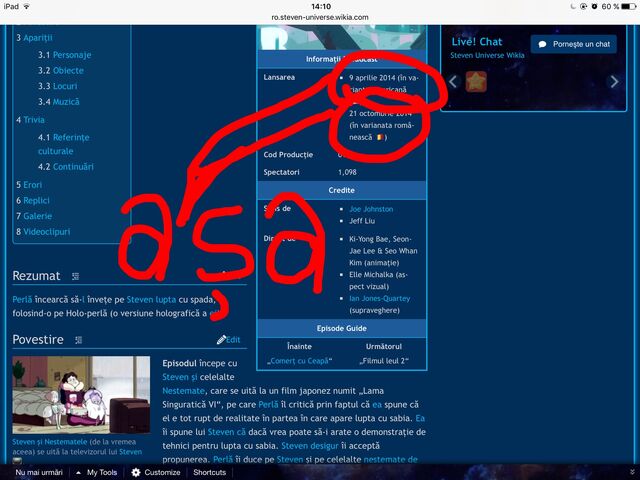Open the Steven lupta link in Rezumat
Screen dimensions: 640x480
tap(151, 300)
